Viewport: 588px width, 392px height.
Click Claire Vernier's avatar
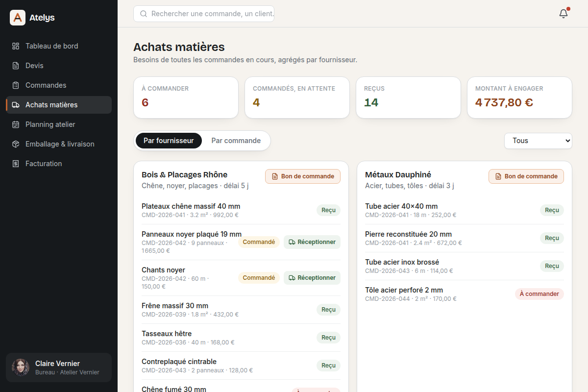[21, 367]
